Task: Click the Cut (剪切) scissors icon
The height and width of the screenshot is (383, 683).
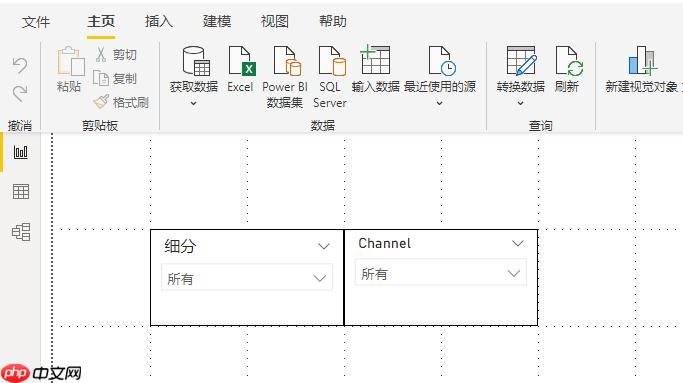Action: pos(101,54)
